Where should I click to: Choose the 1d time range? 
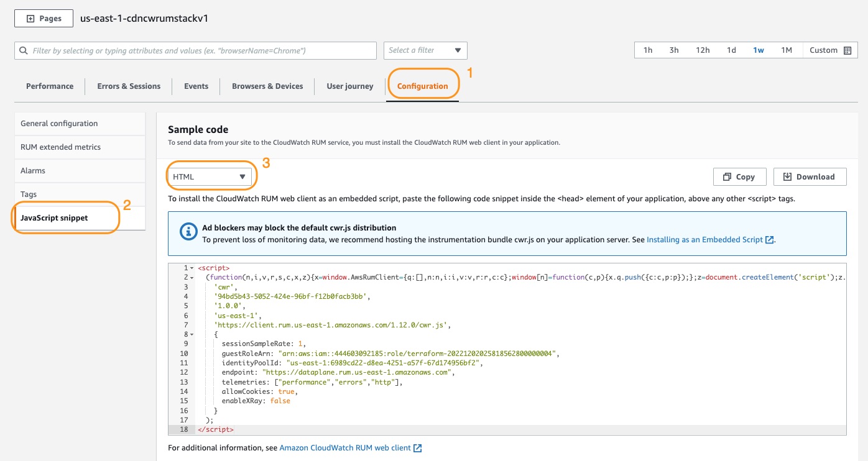[732, 50]
